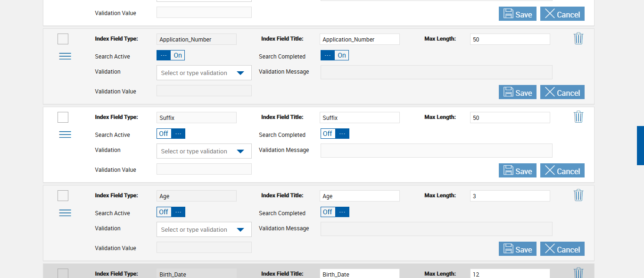Save the Age index field settings
The height and width of the screenshot is (278, 644).
click(517, 249)
